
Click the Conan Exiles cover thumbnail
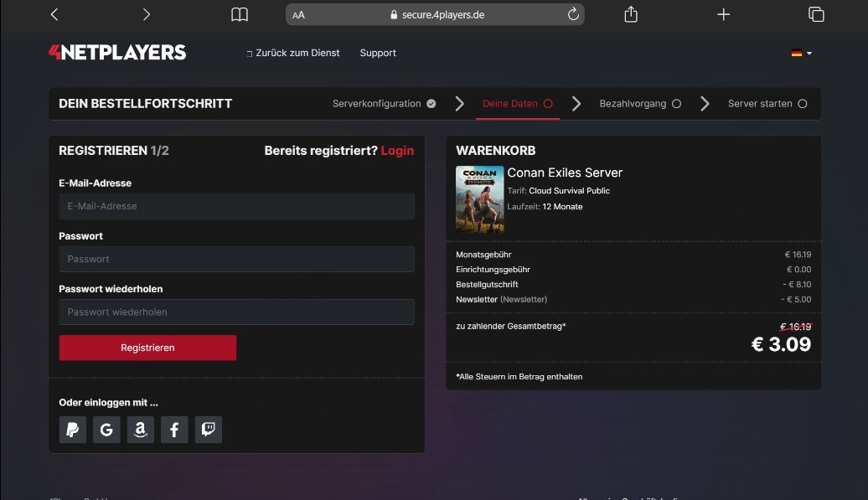tap(479, 199)
